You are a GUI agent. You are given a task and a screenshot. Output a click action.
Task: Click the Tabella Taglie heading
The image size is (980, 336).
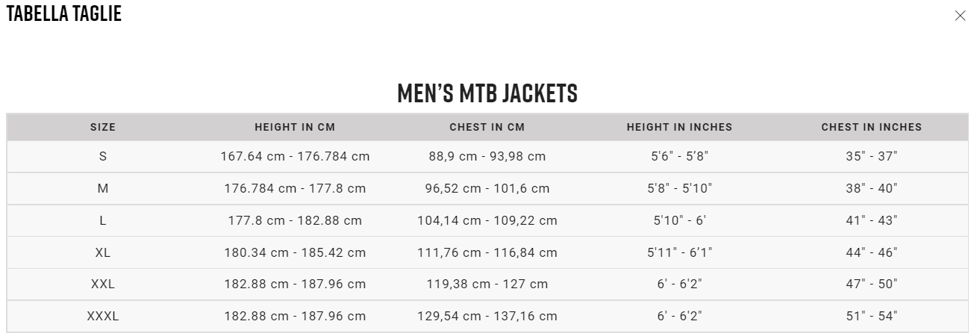click(63, 13)
